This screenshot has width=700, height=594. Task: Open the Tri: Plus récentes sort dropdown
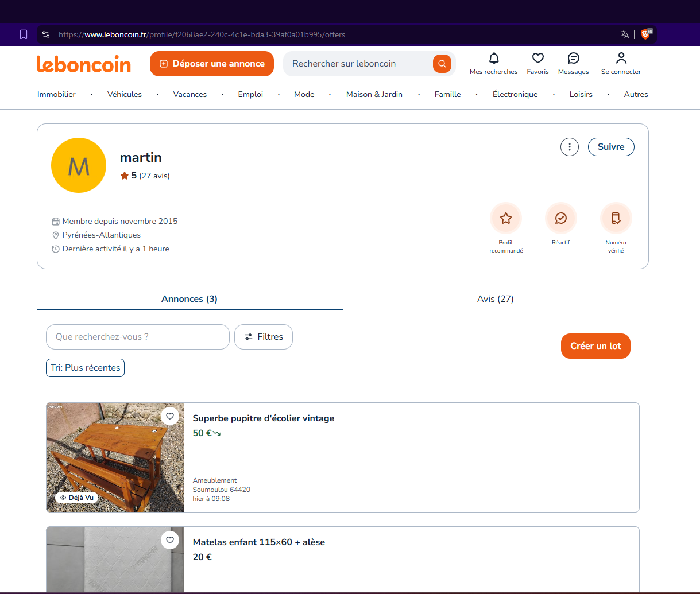(x=86, y=368)
